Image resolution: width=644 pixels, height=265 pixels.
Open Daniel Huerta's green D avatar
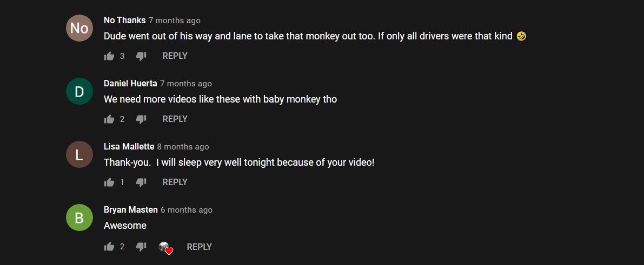(x=79, y=91)
